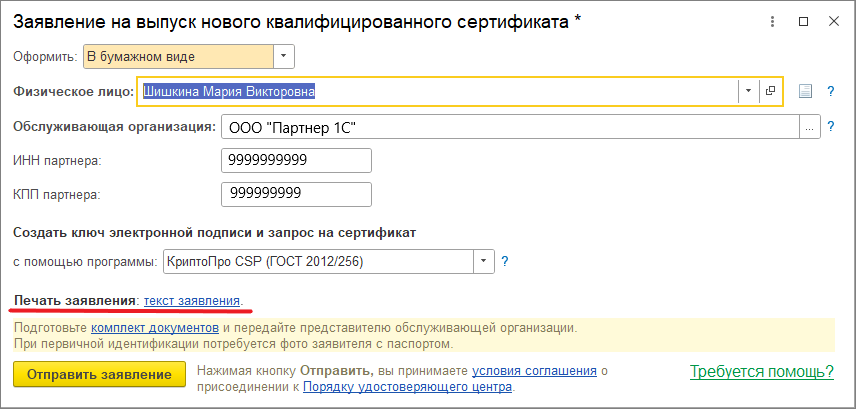Viewport: 856px width, 409px height.
Task: Click the Требуется помощь? link
Action: pyautogui.click(x=761, y=372)
